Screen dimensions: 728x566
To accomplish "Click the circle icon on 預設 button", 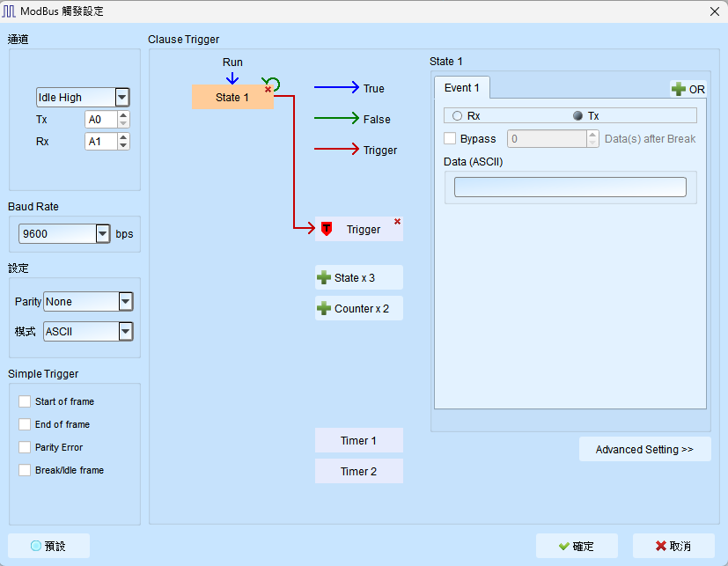I will [36, 546].
